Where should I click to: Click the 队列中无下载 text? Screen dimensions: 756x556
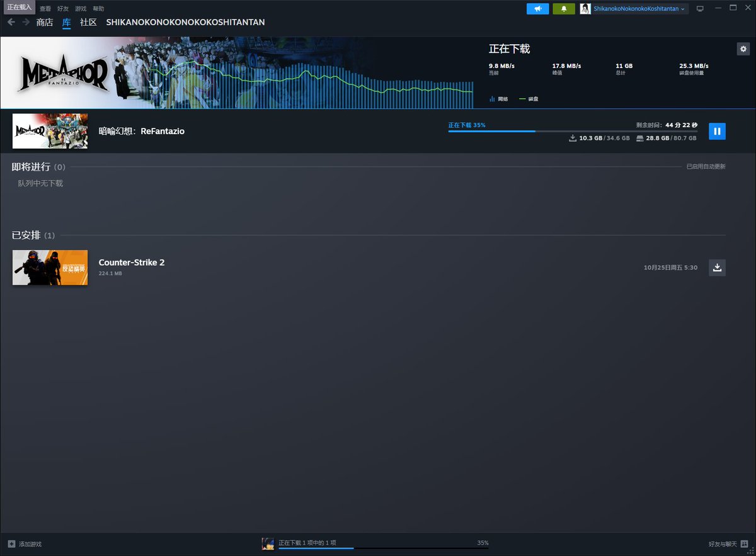click(x=40, y=183)
